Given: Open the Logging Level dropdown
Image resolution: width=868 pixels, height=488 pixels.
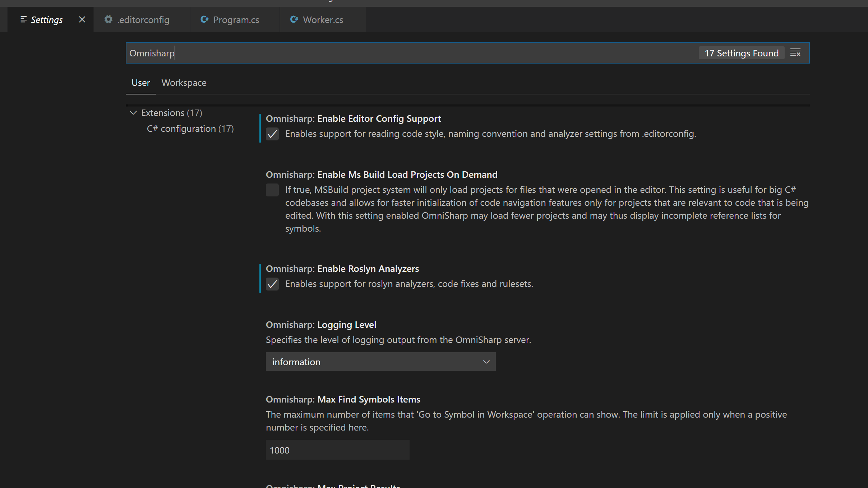Looking at the screenshot, I should [381, 362].
